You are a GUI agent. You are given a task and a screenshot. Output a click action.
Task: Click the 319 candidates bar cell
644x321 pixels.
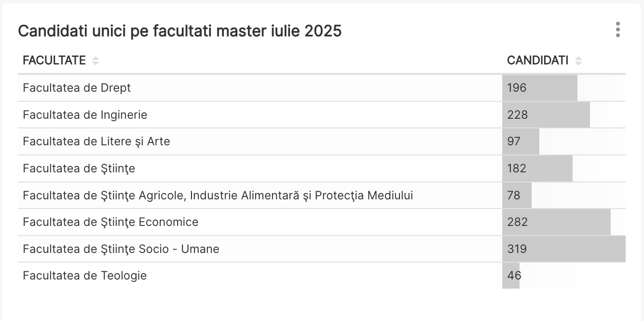pos(564,249)
